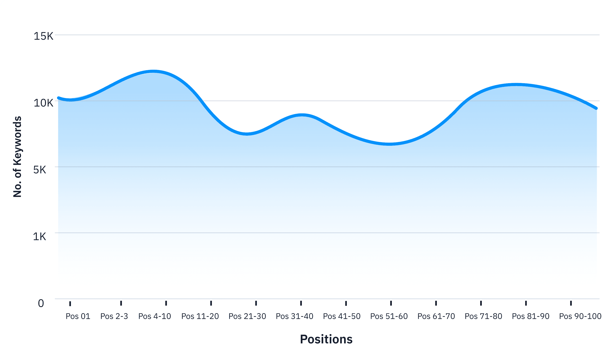Screen dimensions: 611x364
Task: Click the Pos 21-30 axis label
Action: pos(247,316)
